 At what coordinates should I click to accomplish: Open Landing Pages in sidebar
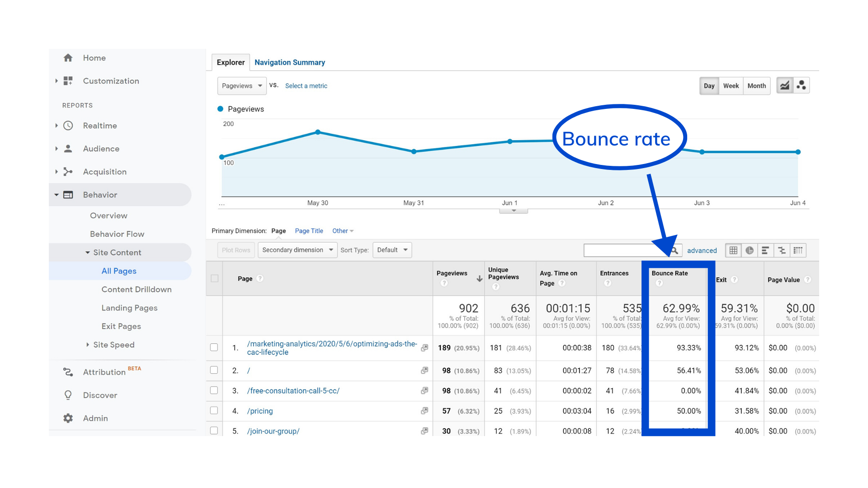click(129, 308)
